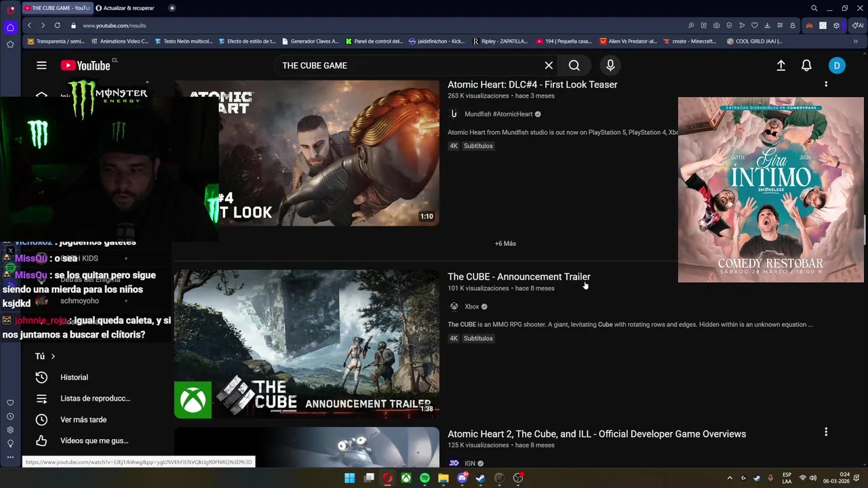
Task: Open Mundfish #AtomicHeart channel link
Action: click(498, 114)
